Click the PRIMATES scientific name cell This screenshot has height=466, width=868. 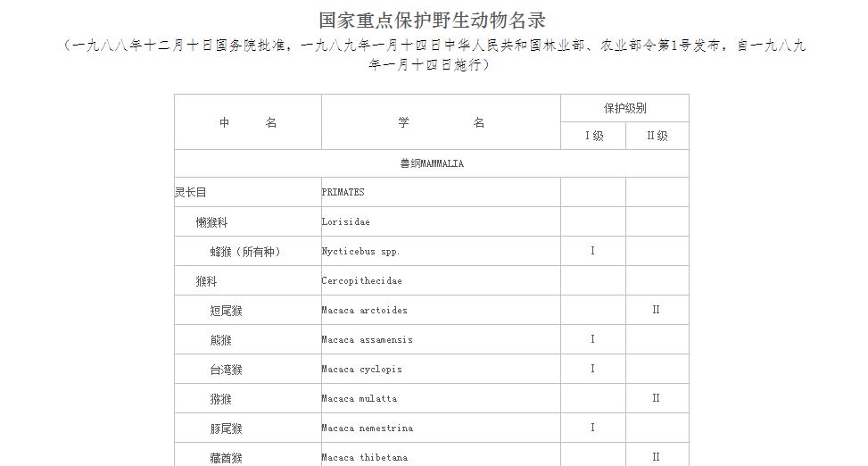pos(442,192)
